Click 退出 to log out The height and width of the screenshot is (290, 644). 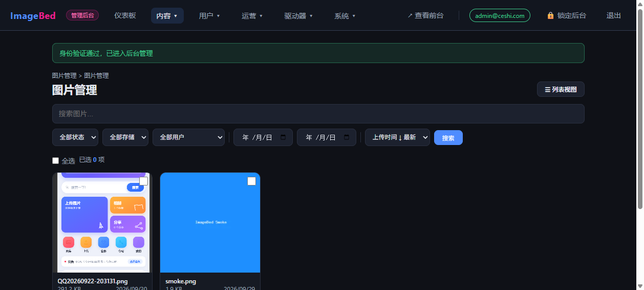point(614,16)
